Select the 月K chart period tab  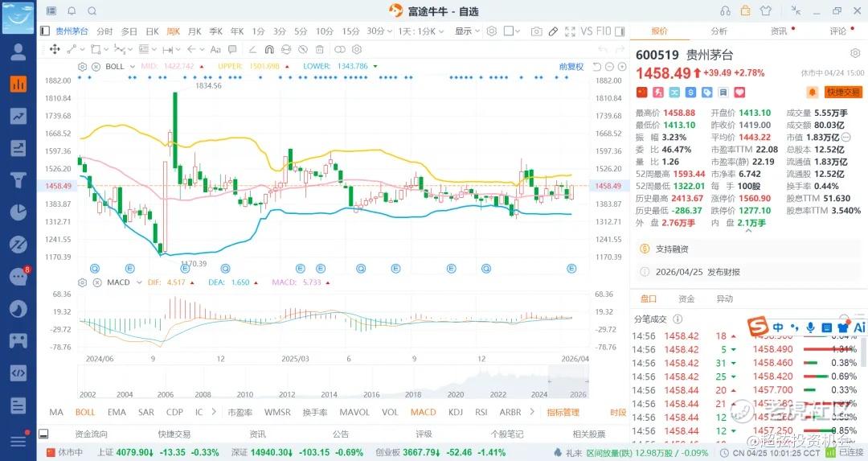(194, 31)
